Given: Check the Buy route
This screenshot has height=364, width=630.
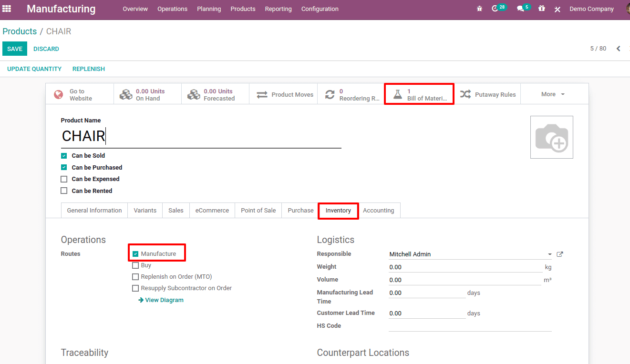Looking at the screenshot, I should [135, 265].
